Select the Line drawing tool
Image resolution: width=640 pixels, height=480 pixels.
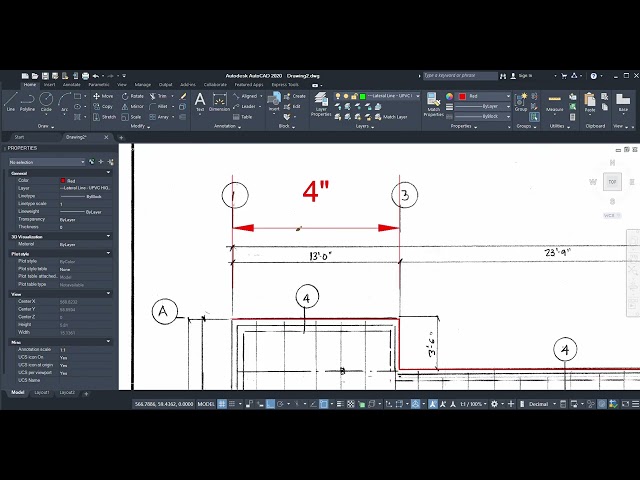11,102
